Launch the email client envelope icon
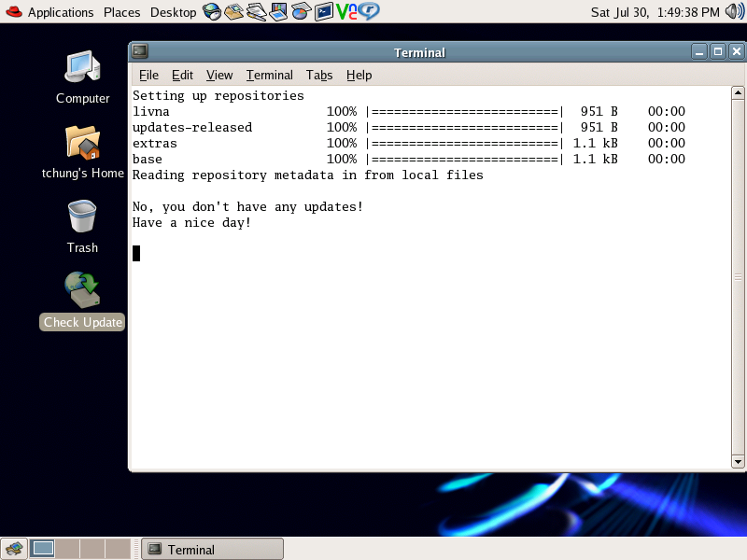This screenshot has height=560, width=747. 234,11
